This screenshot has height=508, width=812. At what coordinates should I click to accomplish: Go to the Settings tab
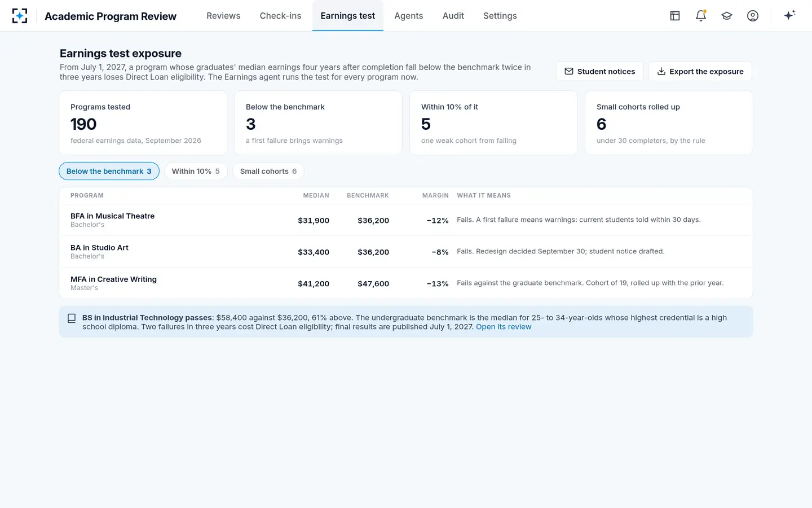pyautogui.click(x=500, y=16)
